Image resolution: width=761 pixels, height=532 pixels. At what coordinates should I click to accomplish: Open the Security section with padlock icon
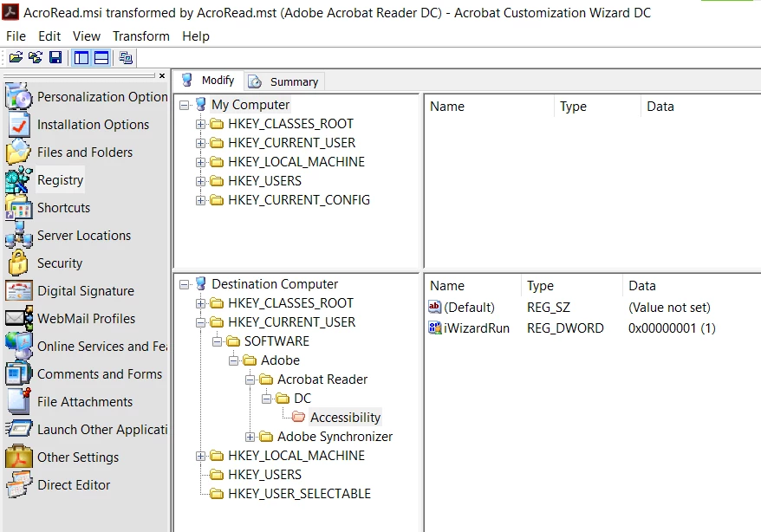(x=45, y=263)
